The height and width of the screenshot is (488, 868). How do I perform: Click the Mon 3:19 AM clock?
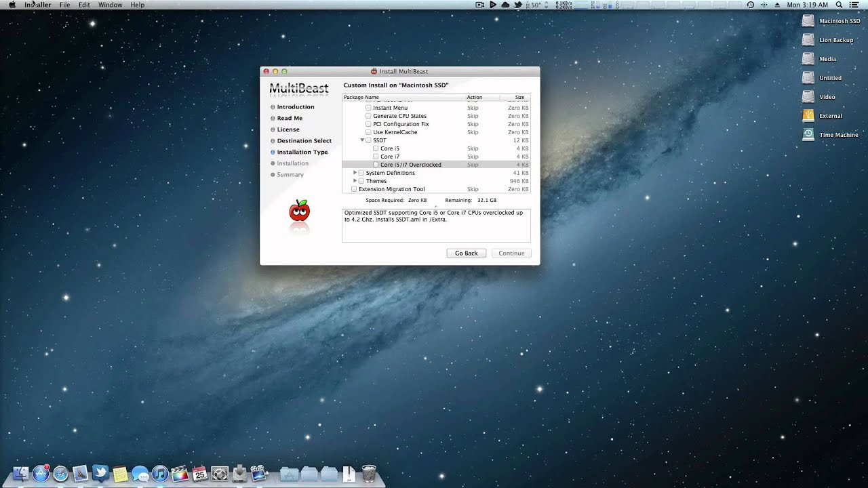[807, 5]
